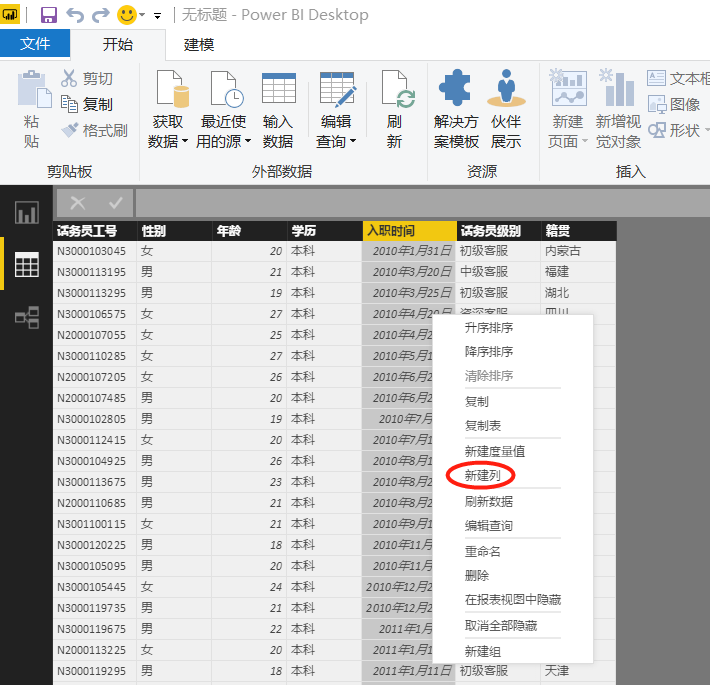
Task: Open the 文件 tab
Action: [35, 43]
